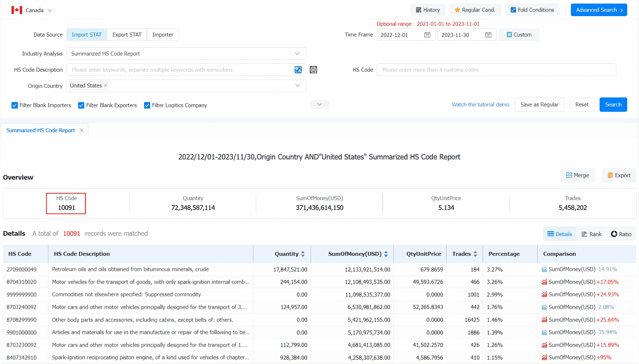Select the Export STAT data source
639x364 pixels.
coord(127,35)
